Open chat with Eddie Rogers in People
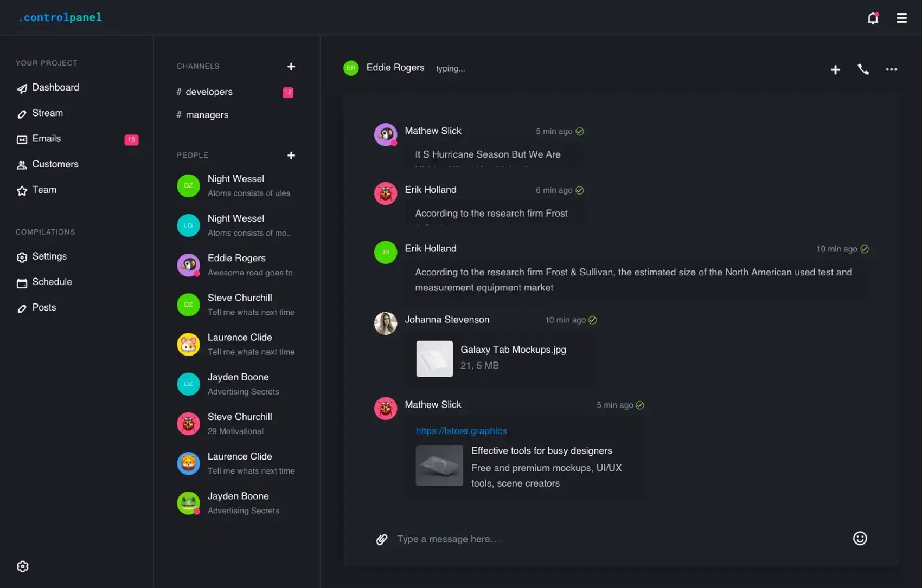The width and height of the screenshot is (922, 588). tap(236, 265)
